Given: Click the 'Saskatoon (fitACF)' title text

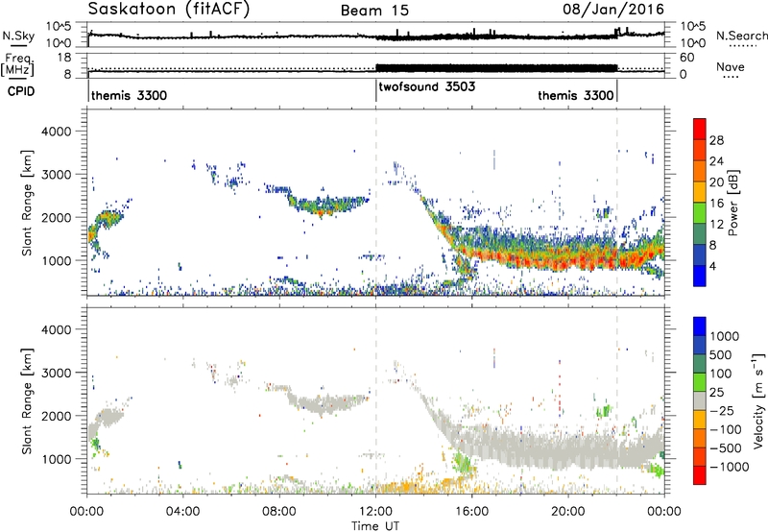Looking at the screenshot, I should click(169, 10).
